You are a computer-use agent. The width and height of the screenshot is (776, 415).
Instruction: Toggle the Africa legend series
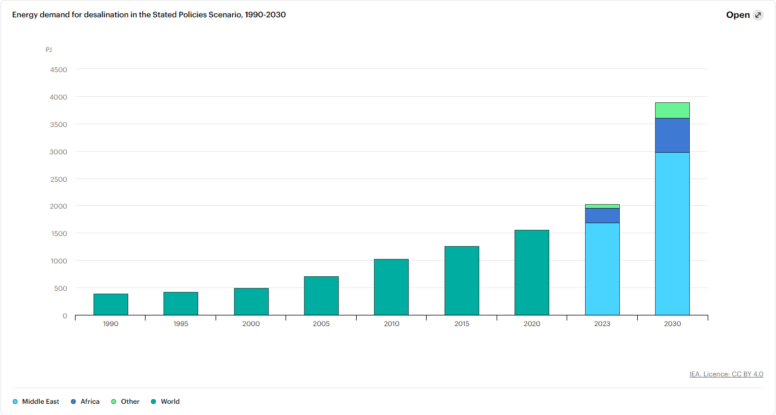(x=88, y=401)
